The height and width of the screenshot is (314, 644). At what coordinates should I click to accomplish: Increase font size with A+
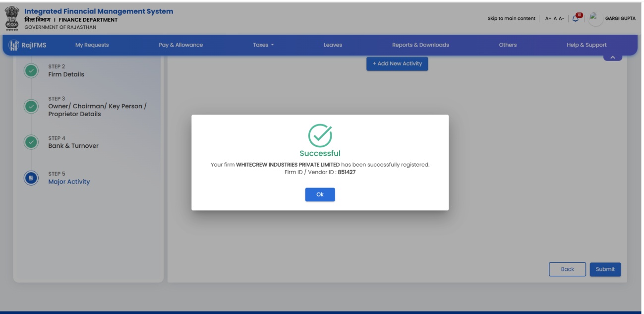[x=548, y=18]
